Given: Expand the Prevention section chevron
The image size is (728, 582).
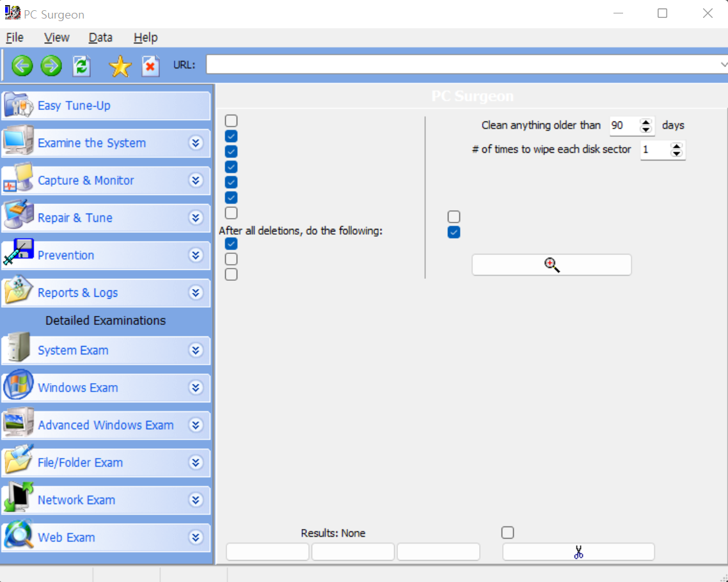Looking at the screenshot, I should point(196,255).
